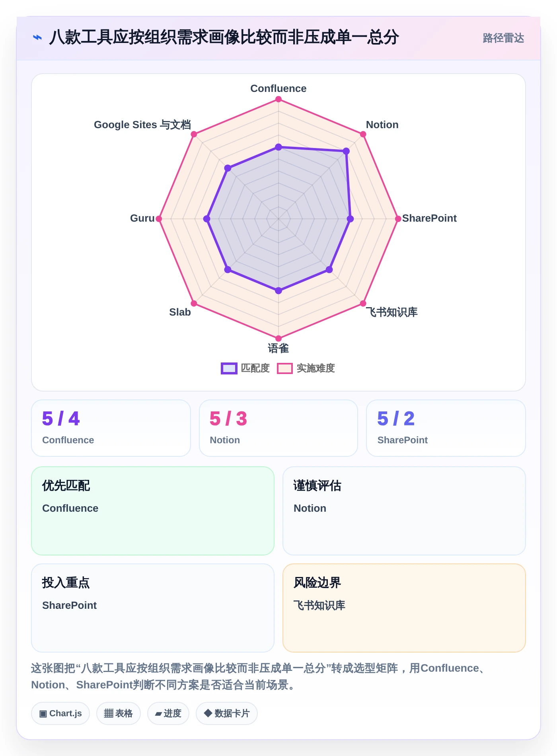Select the 进度 tag chip
The image size is (557, 756).
coord(168,713)
